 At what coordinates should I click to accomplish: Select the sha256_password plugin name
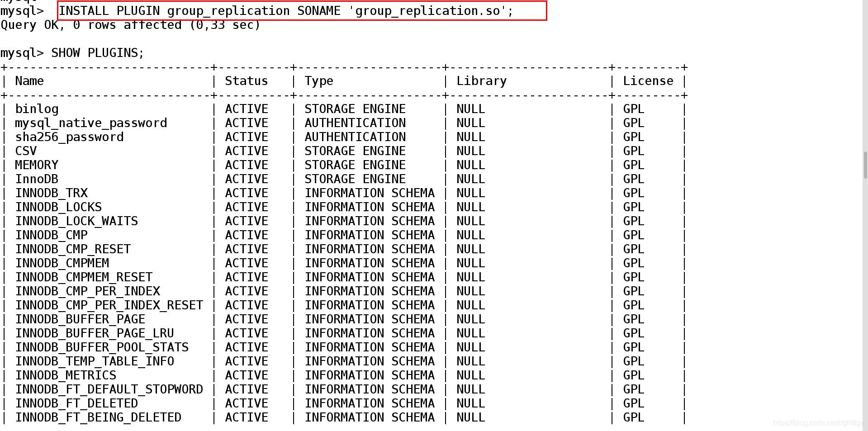tap(69, 137)
